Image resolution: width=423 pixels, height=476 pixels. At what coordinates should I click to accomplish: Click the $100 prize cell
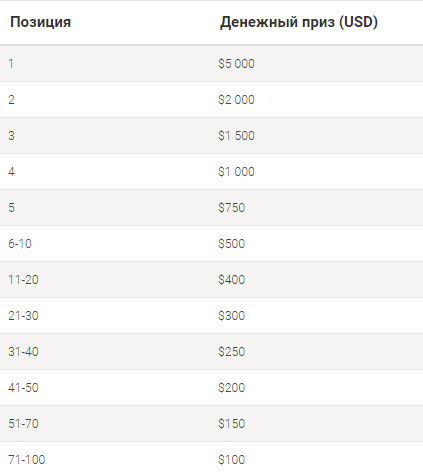232,460
